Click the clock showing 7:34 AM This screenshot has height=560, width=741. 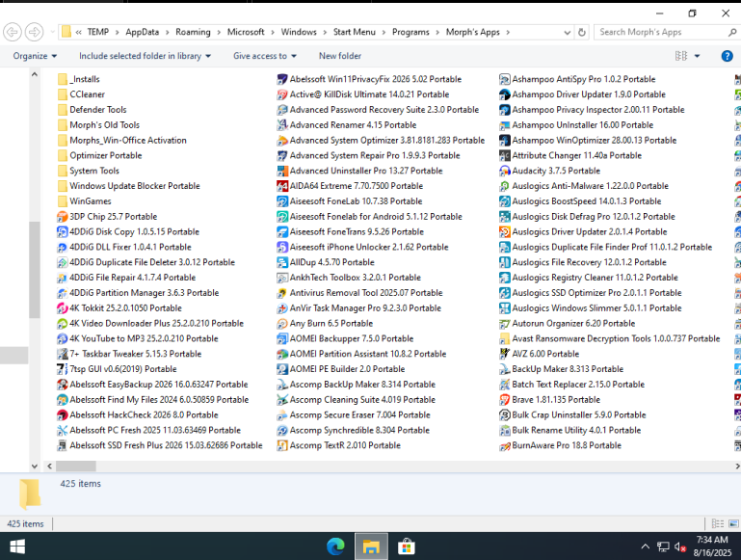point(712,540)
